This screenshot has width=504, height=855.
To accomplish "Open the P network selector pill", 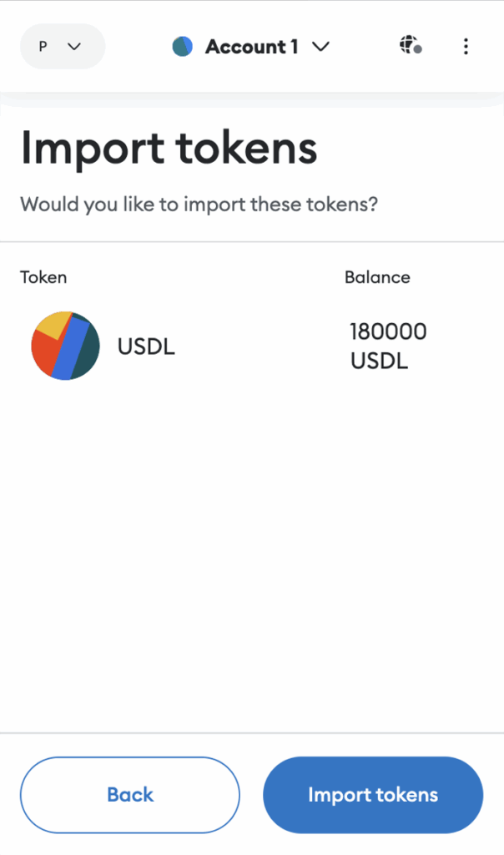I will [x=63, y=47].
